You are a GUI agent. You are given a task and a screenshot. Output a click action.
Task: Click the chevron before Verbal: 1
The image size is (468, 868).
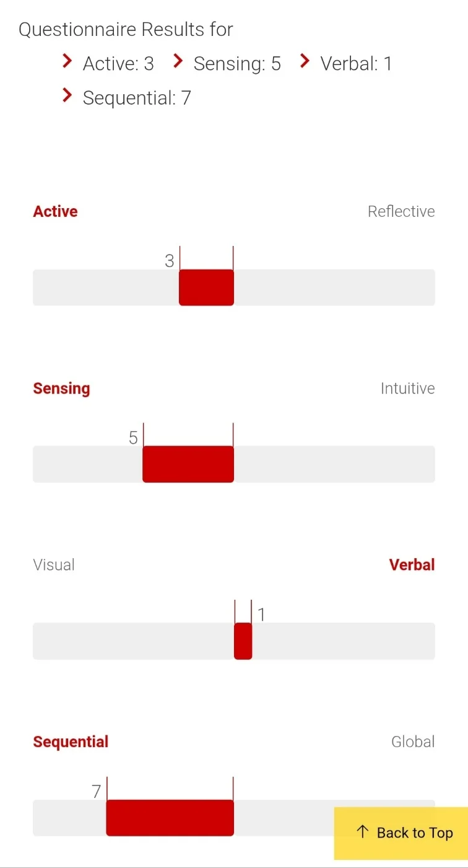(x=305, y=61)
